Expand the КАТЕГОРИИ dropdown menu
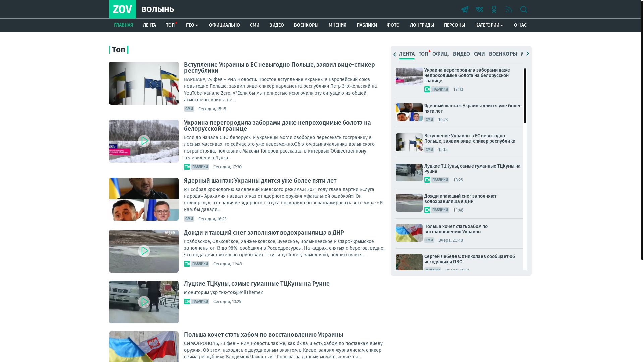The image size is (644, 362). pos(489,25)
